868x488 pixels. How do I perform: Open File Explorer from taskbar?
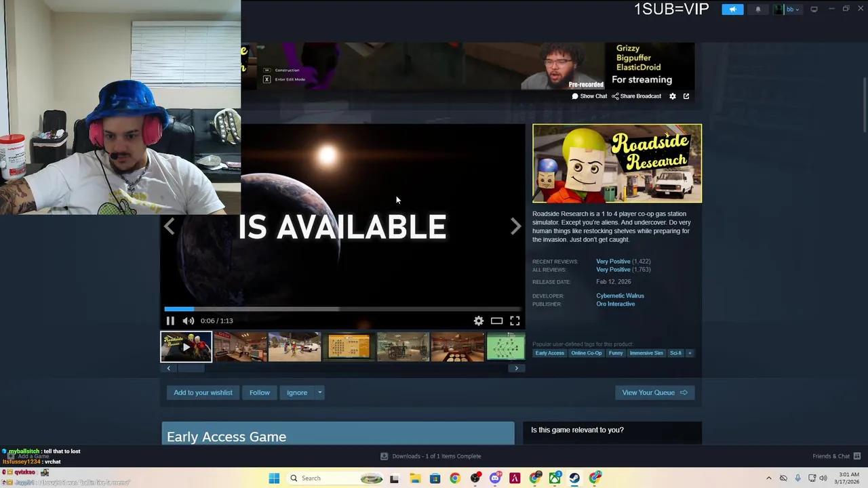click(x=414, y=479)
